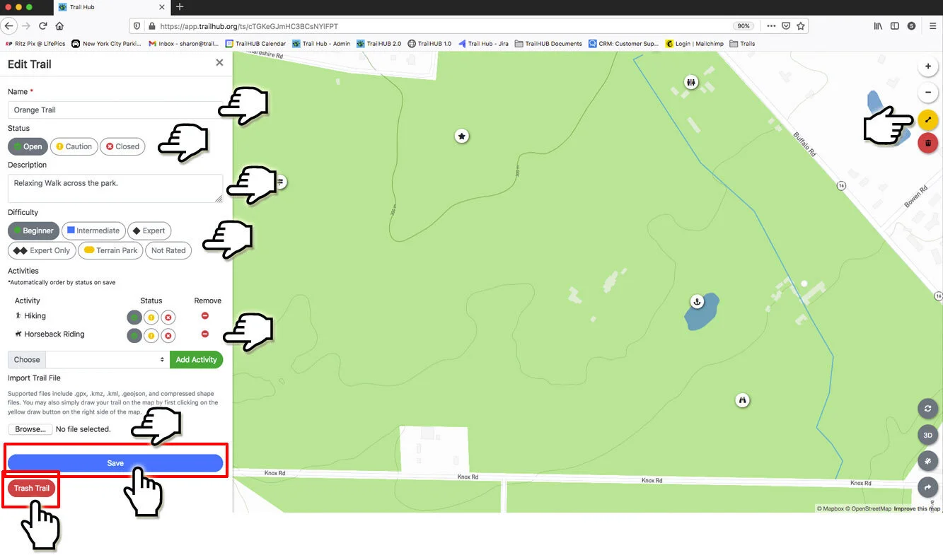Click the red trash button on map
943x560 pixels.
pyautogui.click(x=927, y=143)
